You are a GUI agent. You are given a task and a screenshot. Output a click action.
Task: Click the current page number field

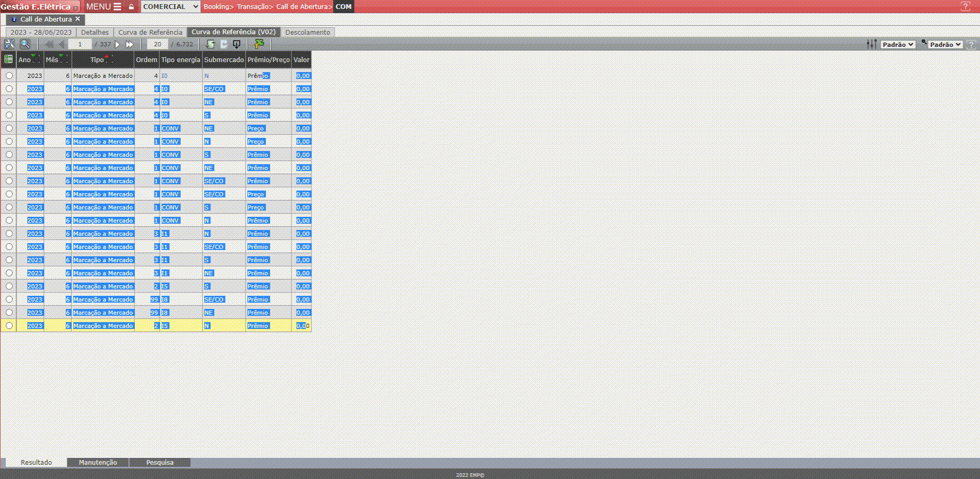click(80, 44)
